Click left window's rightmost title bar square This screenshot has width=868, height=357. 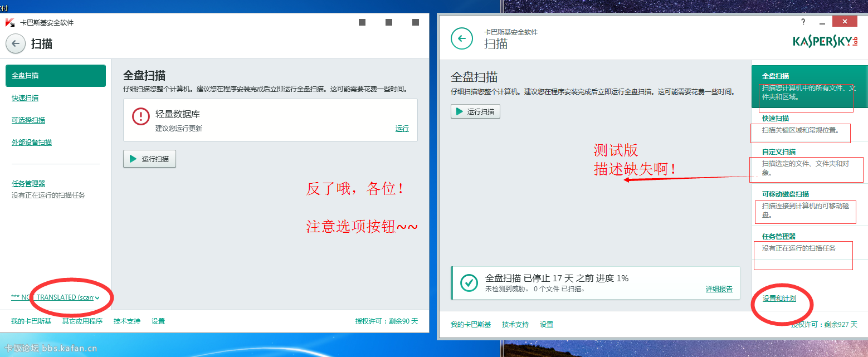coord(416,22)
